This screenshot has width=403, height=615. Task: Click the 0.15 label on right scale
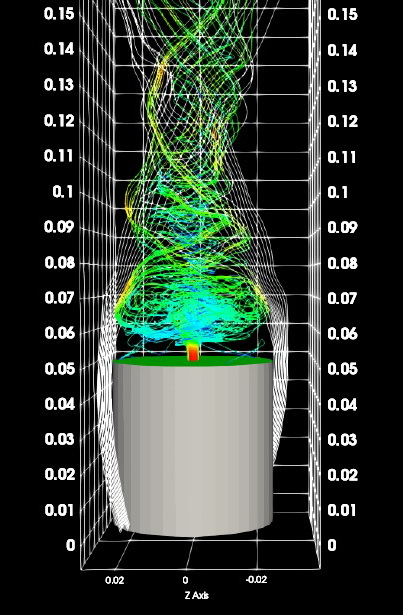(x=343, y=14)
